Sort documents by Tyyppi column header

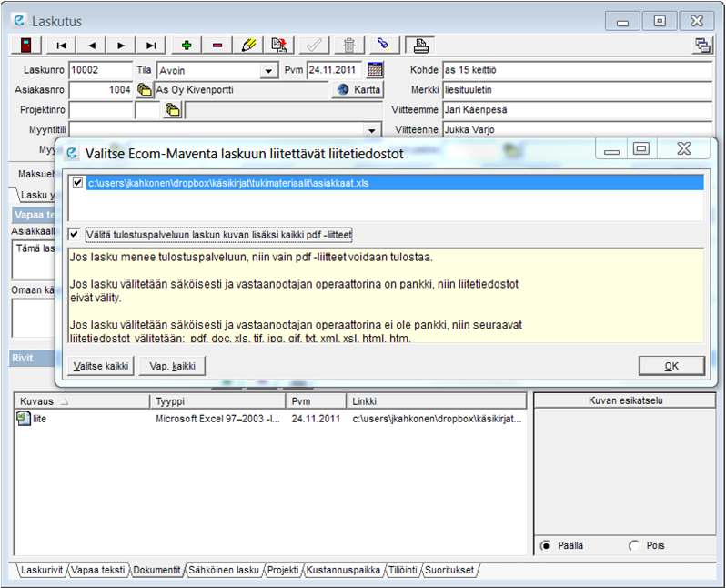[x=217, y=401]
